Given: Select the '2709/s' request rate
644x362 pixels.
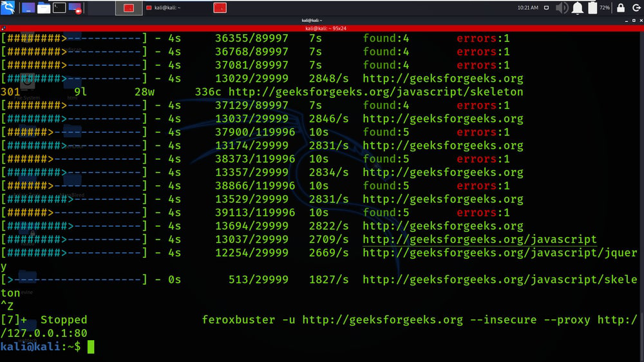Looking at the screenshot, I should point(328,240).
